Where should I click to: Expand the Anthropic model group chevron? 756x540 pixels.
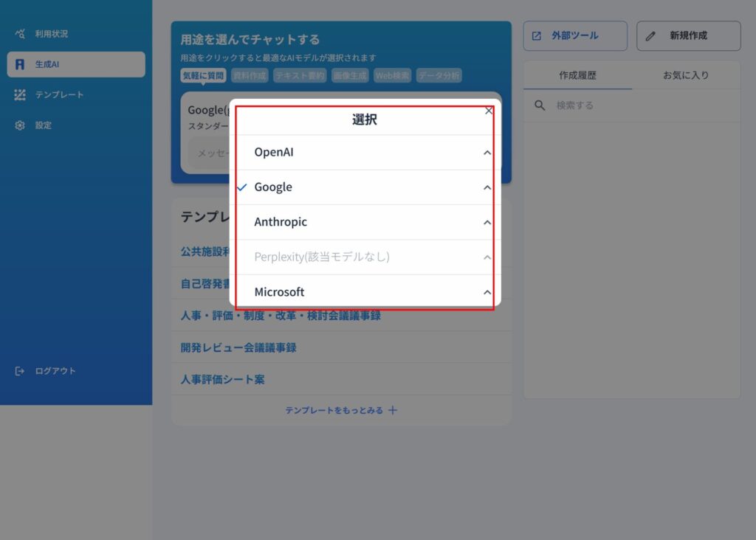[x=487, y=222]
